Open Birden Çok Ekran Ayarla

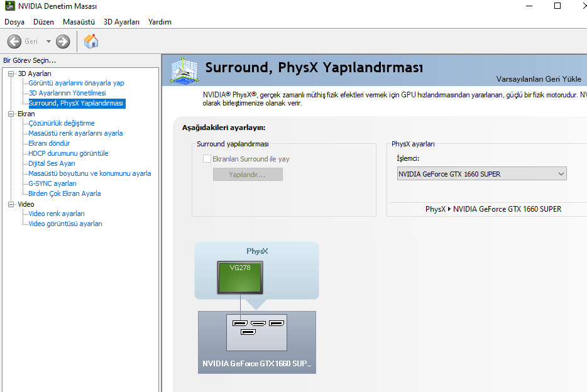(x=65, y=193)
